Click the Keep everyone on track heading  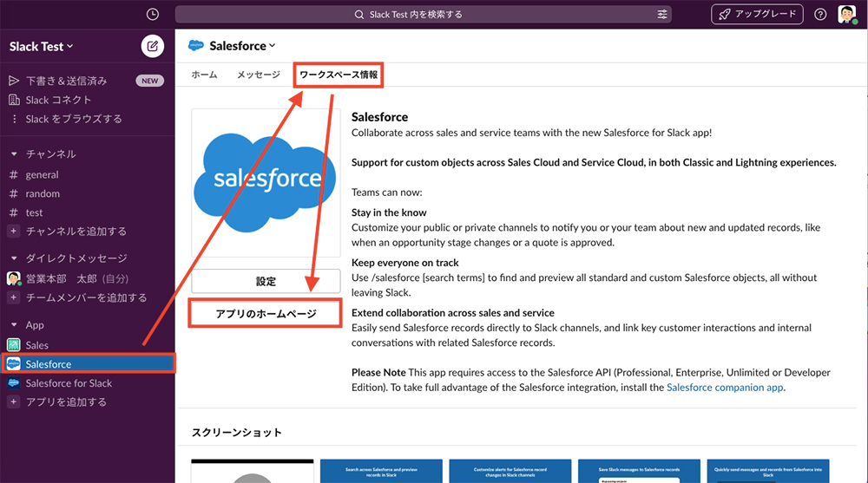pyautogui.click(x=405, y=263)
